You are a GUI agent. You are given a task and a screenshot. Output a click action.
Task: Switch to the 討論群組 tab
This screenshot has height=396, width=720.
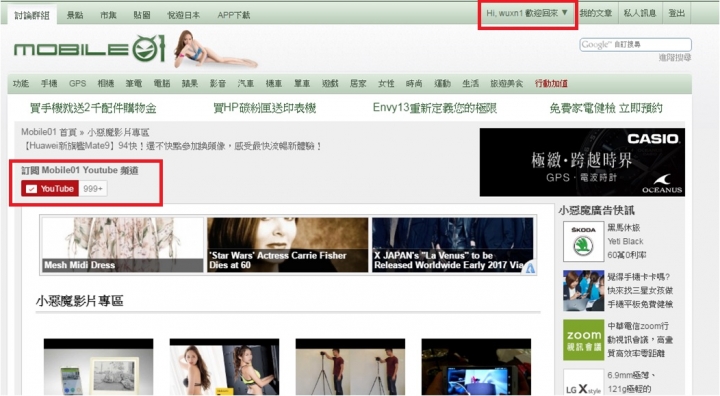point(32,15)
